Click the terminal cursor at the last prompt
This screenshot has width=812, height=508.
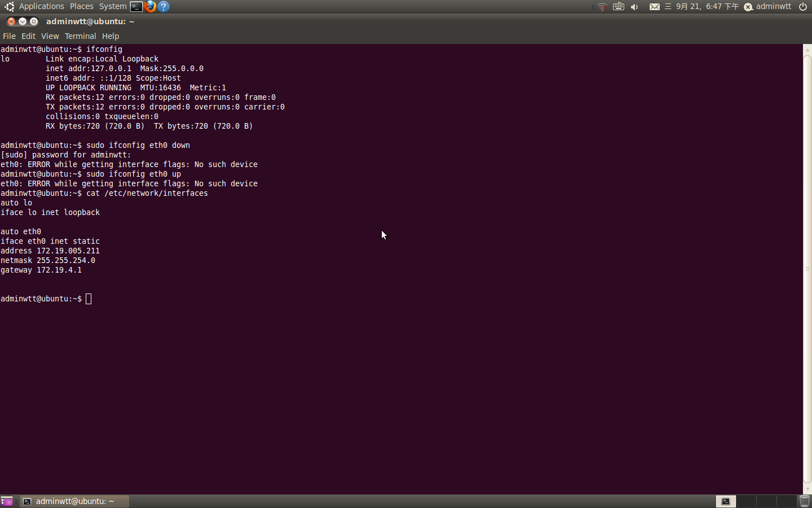tap(89, 299)
